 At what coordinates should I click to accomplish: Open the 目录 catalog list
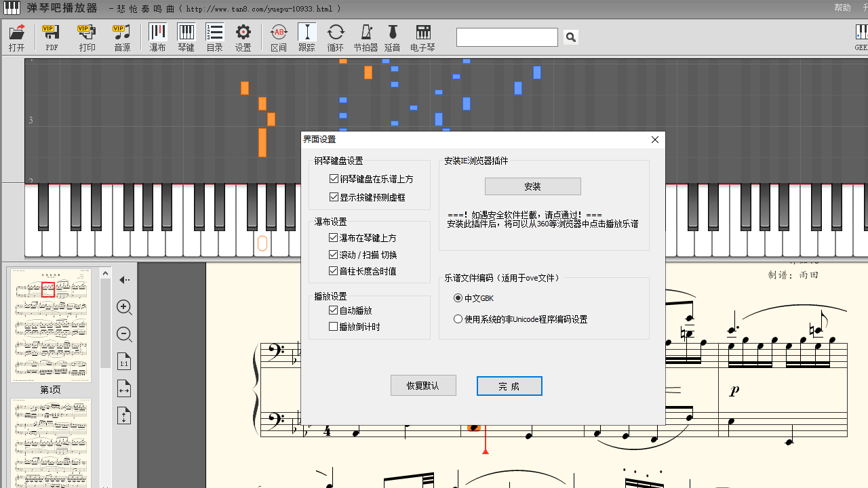[214, 37]
